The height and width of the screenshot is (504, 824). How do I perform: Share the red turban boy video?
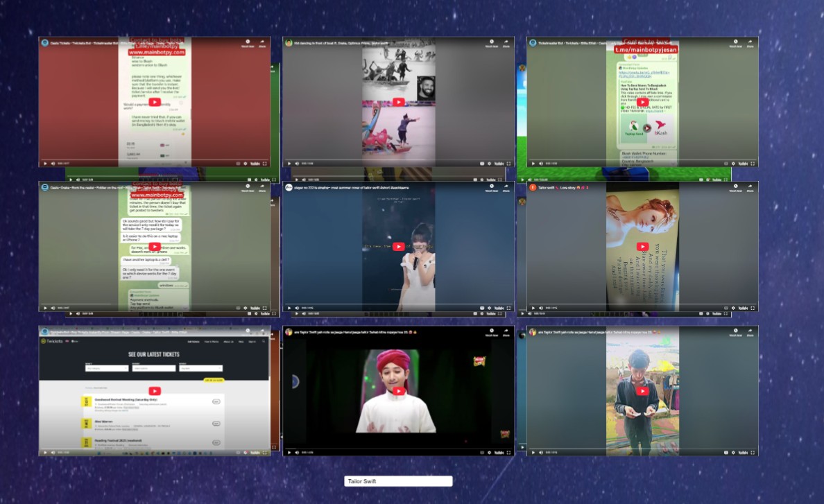click(506, 331)
